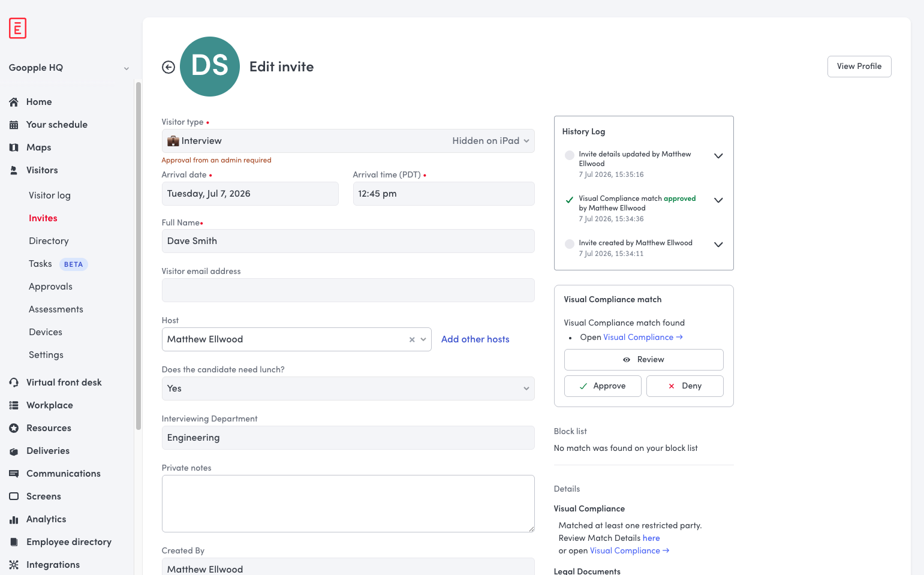The height and width of the screenshot is (575, 924).
Task: Click the Analytics bar chart icon
Action: click(x=14, y=519)
